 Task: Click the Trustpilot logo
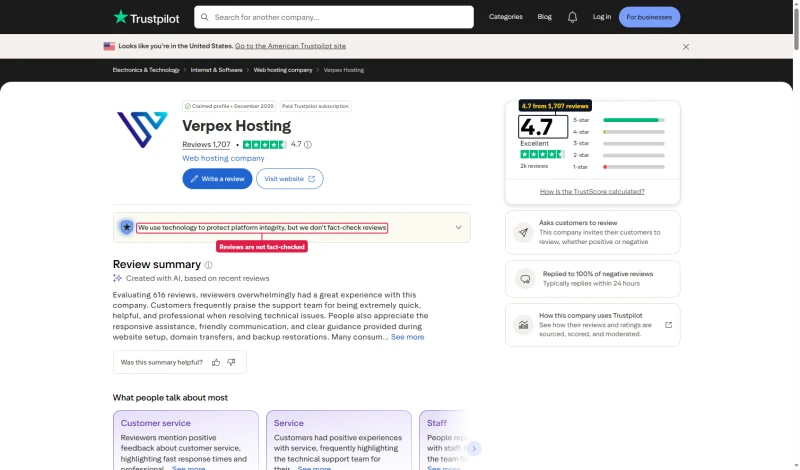click(146, 17)
